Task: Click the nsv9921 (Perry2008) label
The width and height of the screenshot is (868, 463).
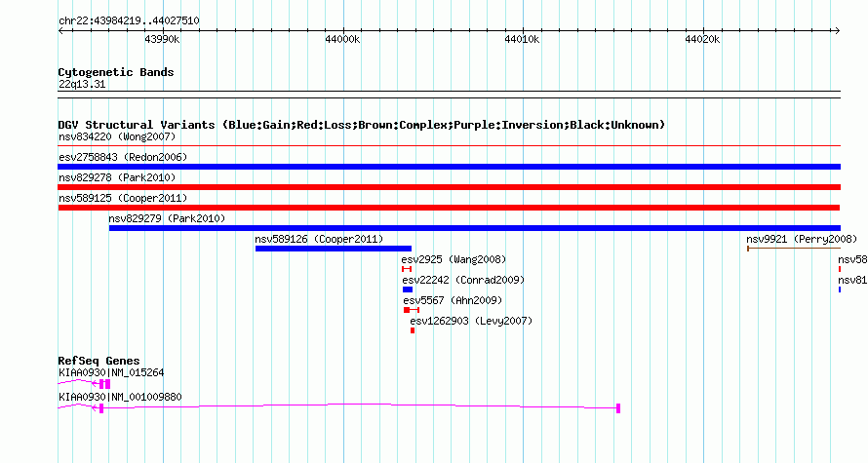Action: pyautogui.click(x=802, y=239)
